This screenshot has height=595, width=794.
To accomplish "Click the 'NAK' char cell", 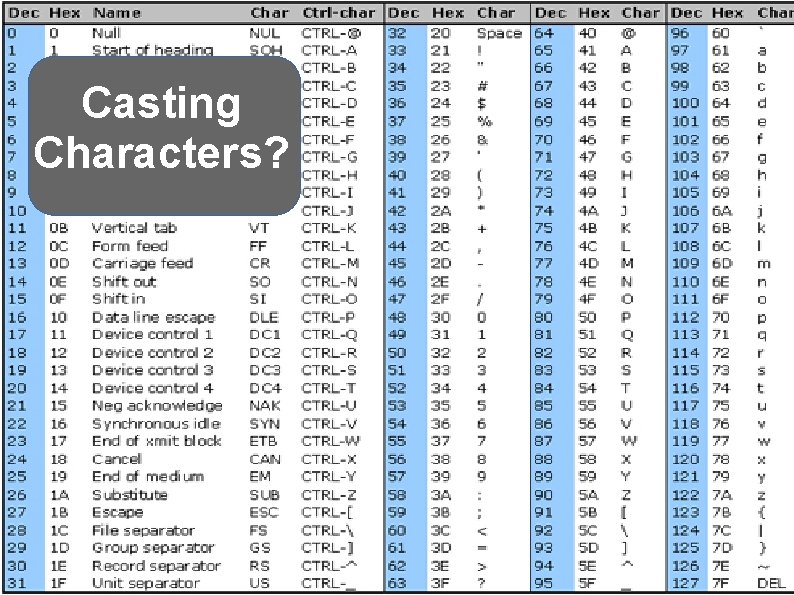I will 265,406.
